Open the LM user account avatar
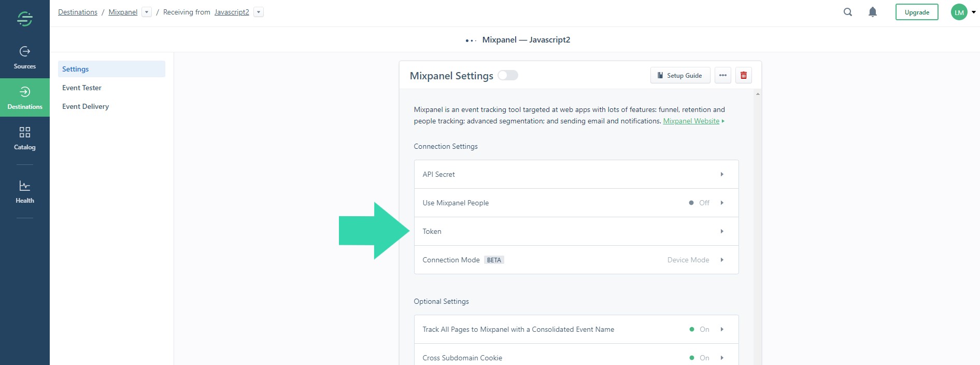 [x=959, y=12]
